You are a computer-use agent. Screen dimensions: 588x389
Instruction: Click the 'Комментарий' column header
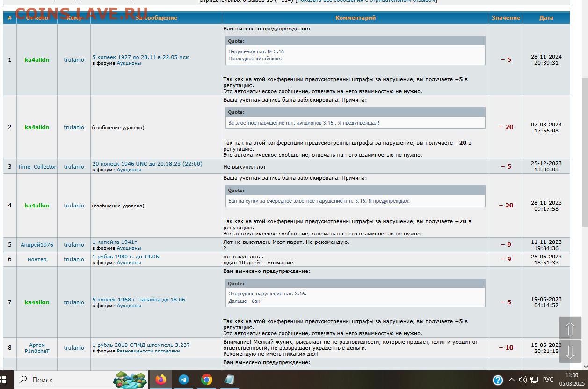pyautogui.click(x=356, y=18)
